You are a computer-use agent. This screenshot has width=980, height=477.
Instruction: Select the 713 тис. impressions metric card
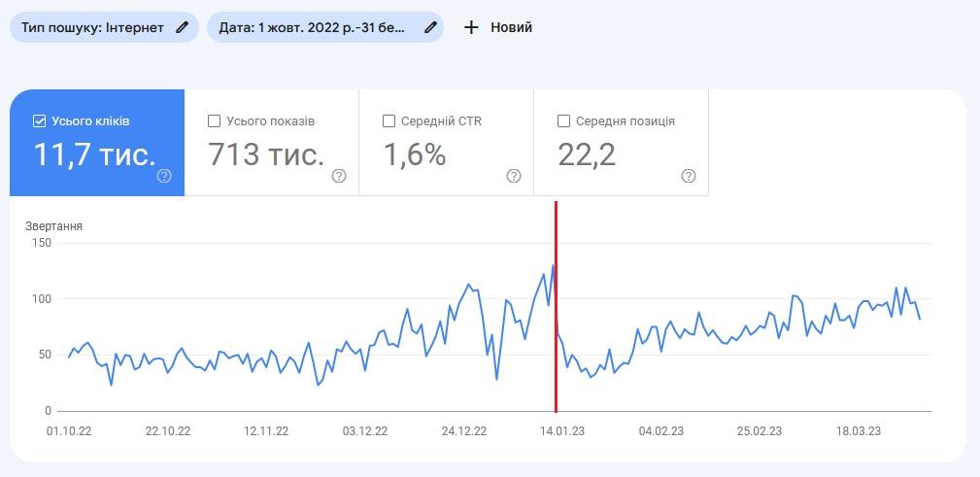pyautogui.click(x=272, y=143)
